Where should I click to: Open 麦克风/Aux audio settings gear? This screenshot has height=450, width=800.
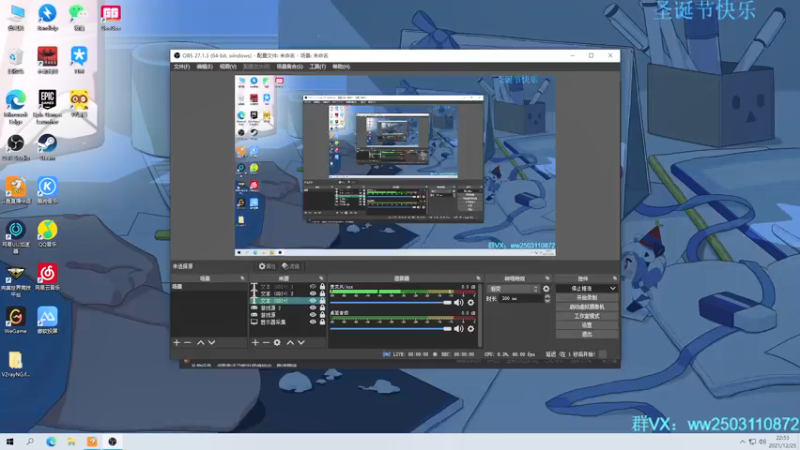471,303
